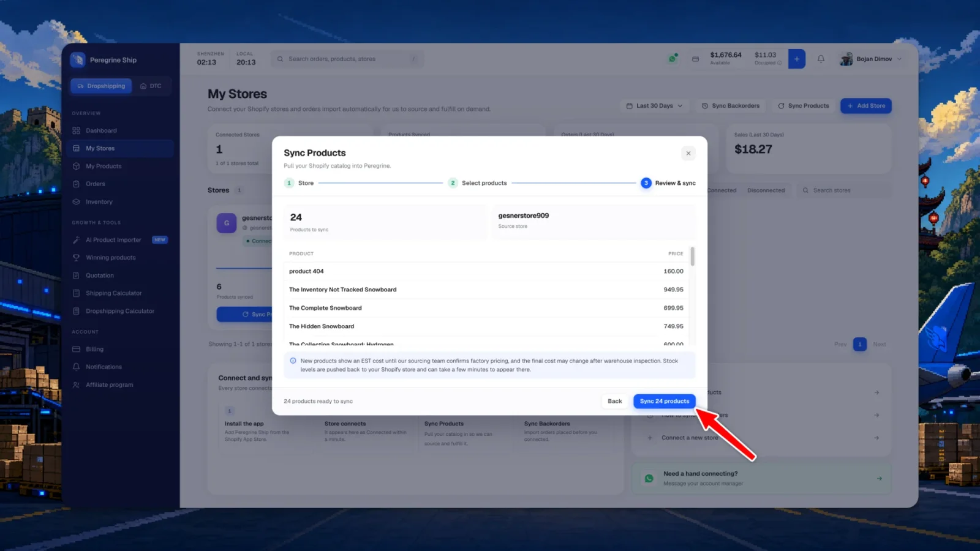Switch to DTC mode
Screen dimensions: 980x551
[x=151, y=86]
